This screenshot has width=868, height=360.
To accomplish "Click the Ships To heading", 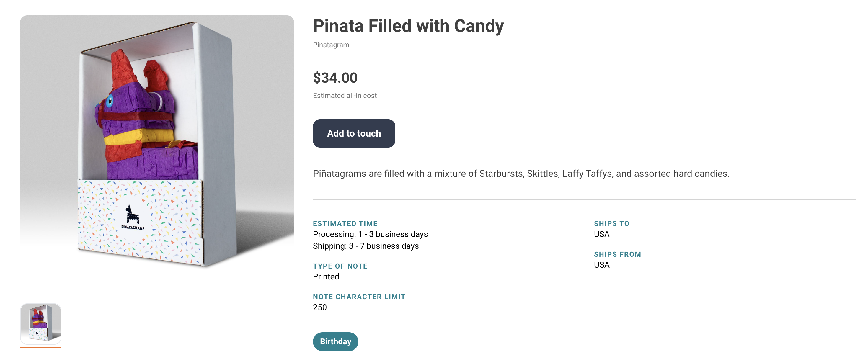I will tap(611, 224).
